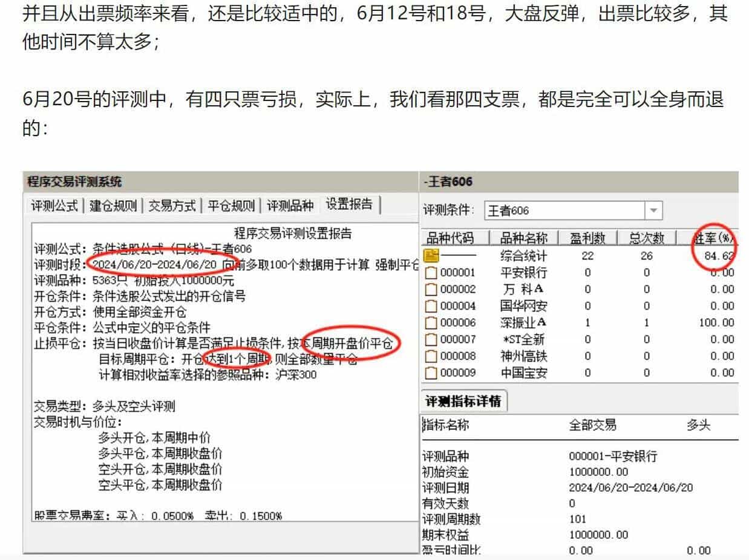
Task: Click the icon beside 000001 平安银行
Action: 431,273
